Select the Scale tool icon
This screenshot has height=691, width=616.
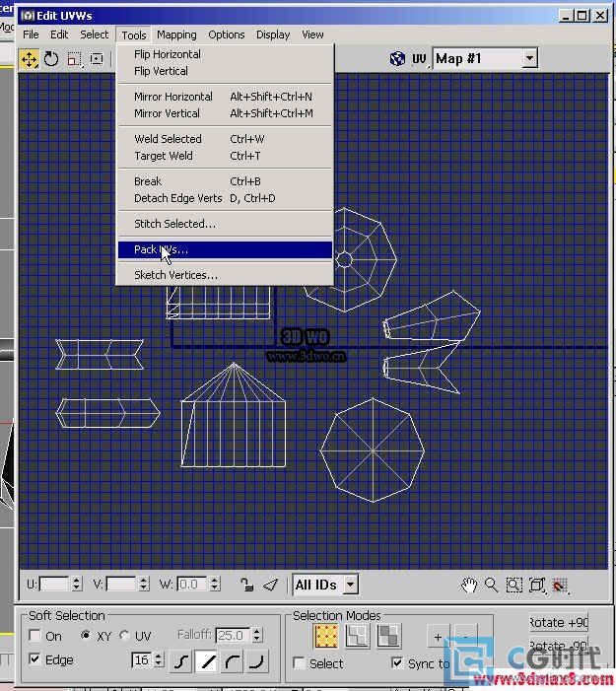[74, 59]
